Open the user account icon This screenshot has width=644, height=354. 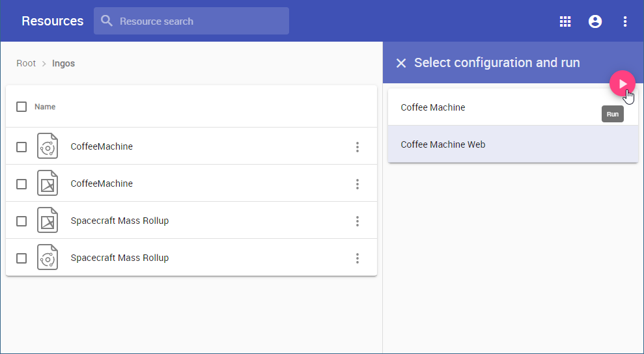coord(595,21)
